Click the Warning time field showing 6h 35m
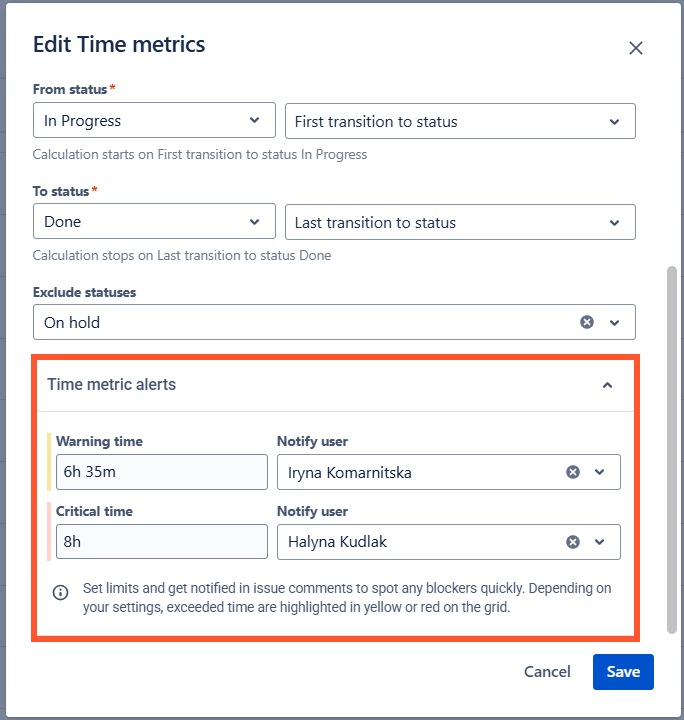684x720 pixels. point(161,472)
